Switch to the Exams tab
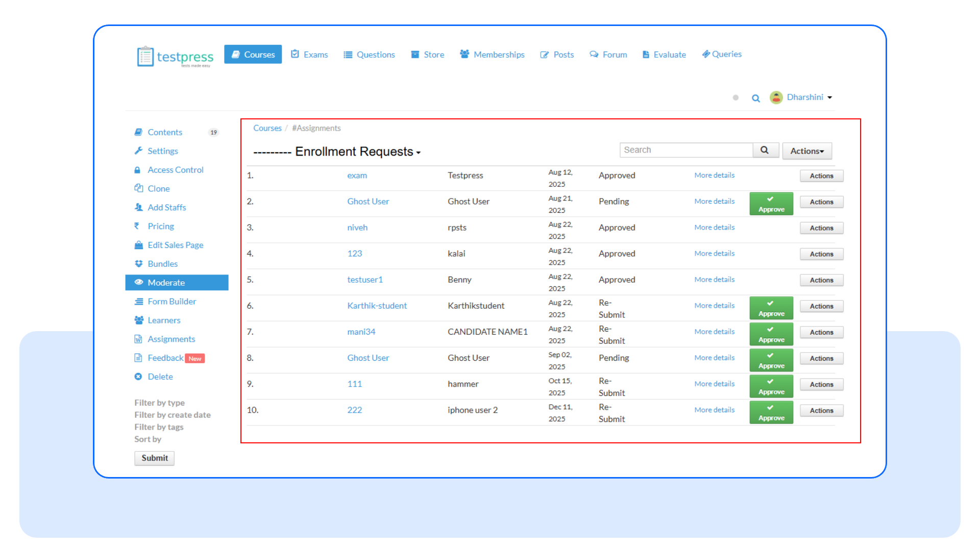 [x=309, y=55]
